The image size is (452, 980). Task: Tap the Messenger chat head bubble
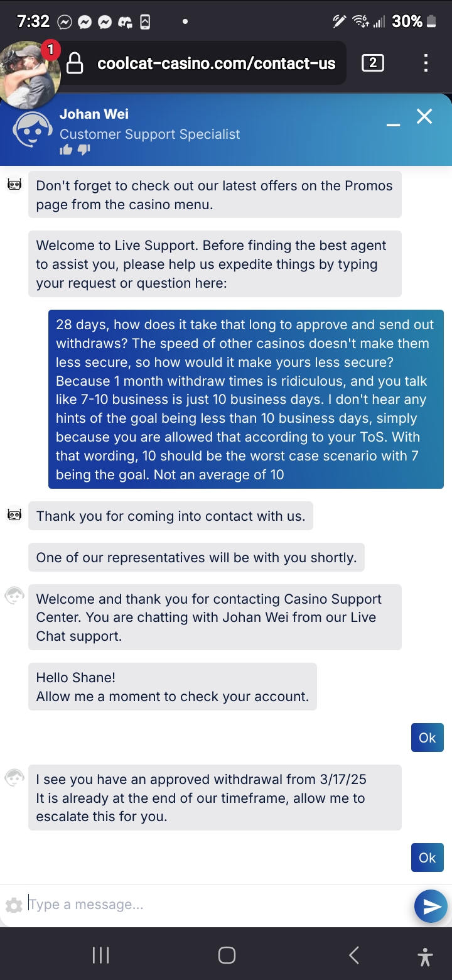pos(30,70)
